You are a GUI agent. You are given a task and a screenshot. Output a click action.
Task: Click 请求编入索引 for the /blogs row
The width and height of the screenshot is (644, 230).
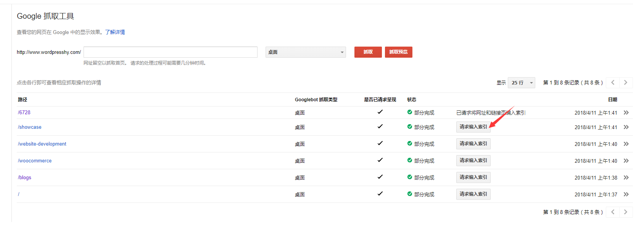(473, 178)
